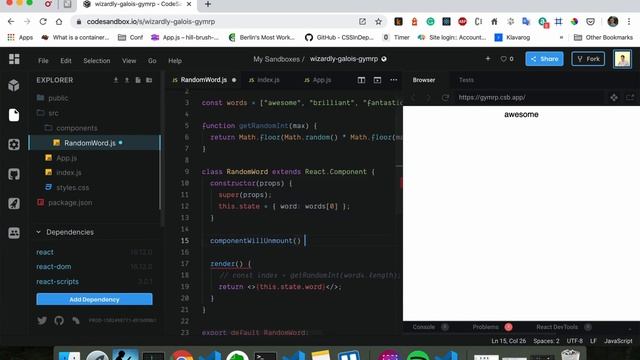Click the new file icon in Explorer
This screenshot has width=640, height=360.
[138, 80]
